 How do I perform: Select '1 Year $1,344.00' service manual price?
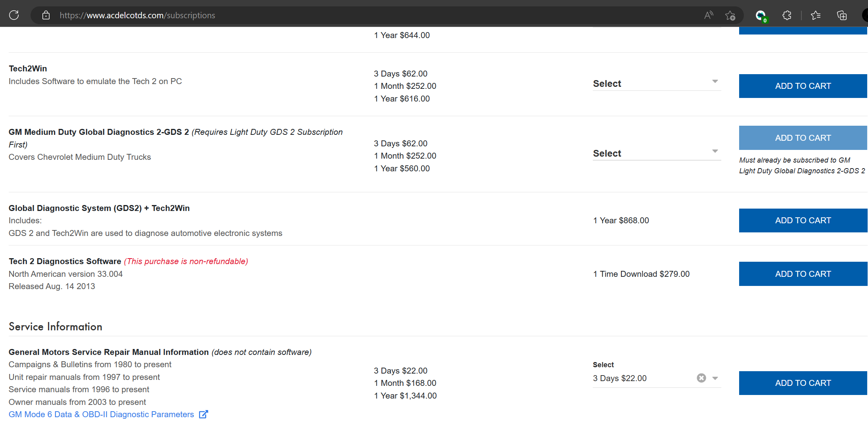[x=405, y=396]
